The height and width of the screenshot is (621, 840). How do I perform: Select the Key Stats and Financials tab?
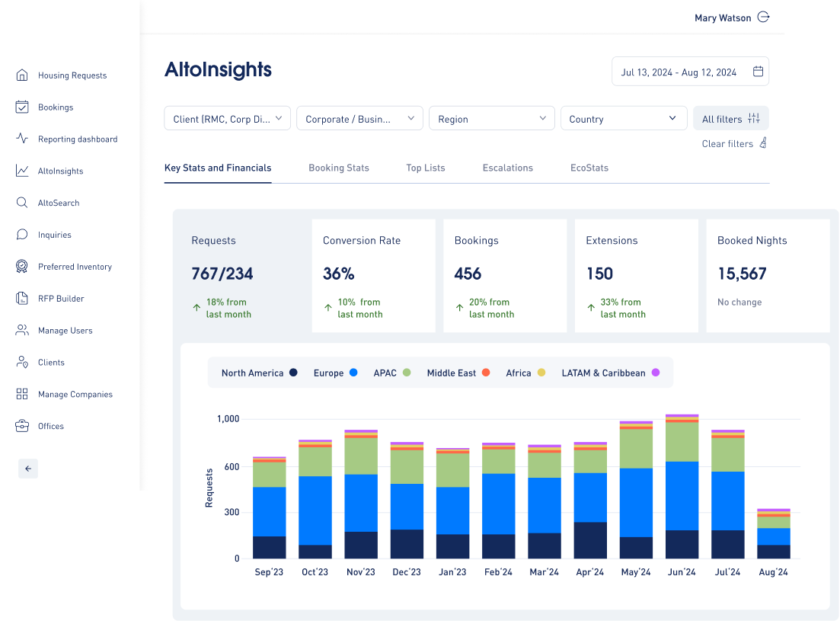218,168
